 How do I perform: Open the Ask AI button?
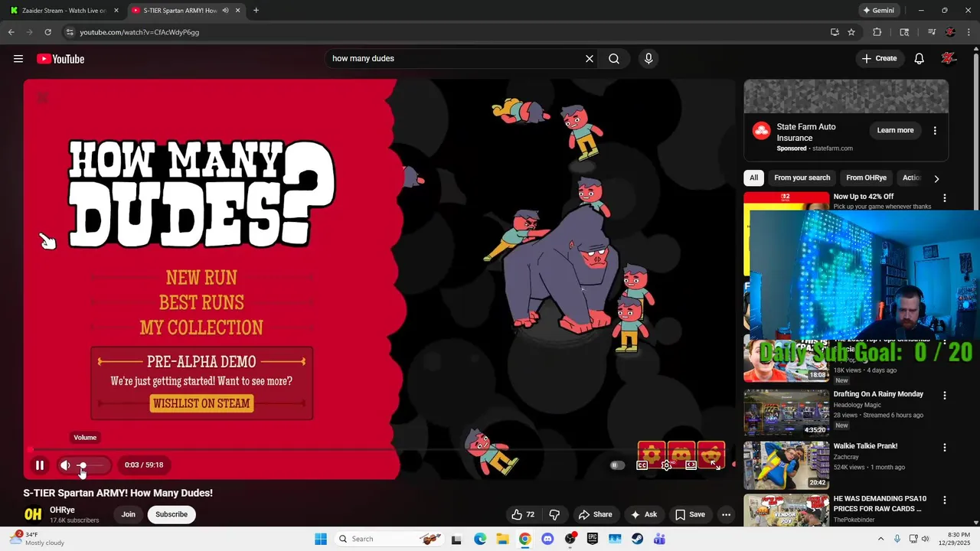644,514
